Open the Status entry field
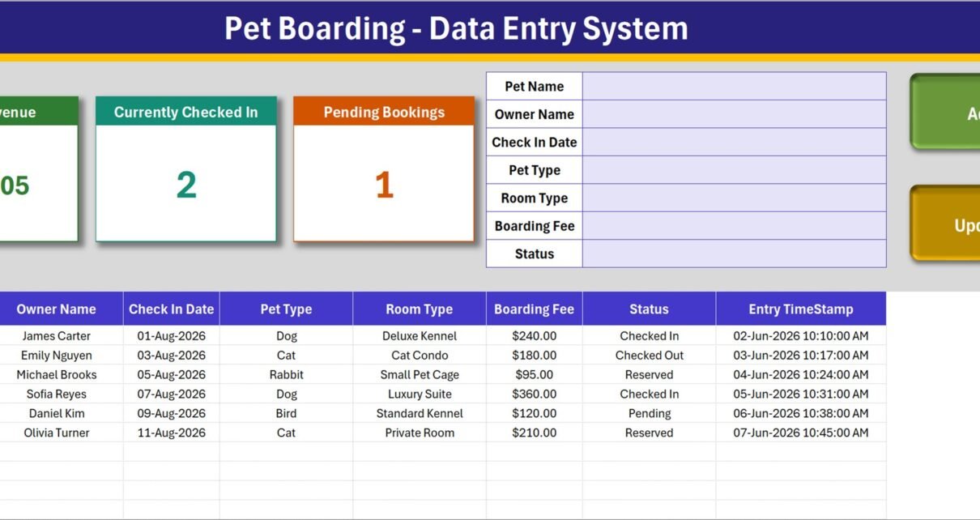This screenshot has height=520, width=980. tap(734, 254)
